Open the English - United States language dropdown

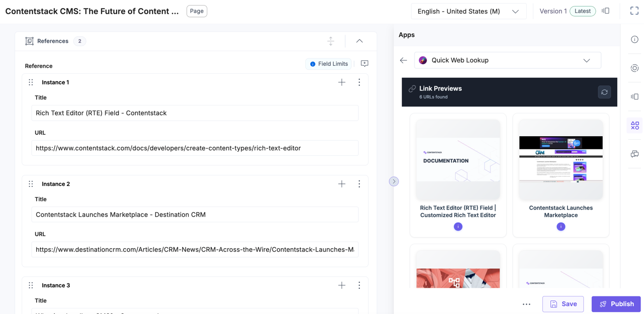coord(468,11)
